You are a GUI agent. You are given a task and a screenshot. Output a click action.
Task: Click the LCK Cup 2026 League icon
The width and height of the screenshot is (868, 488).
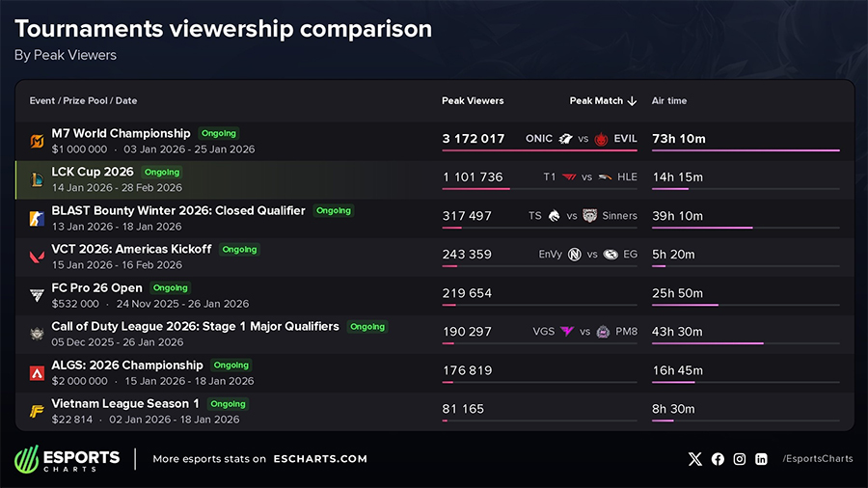(37, 179)
